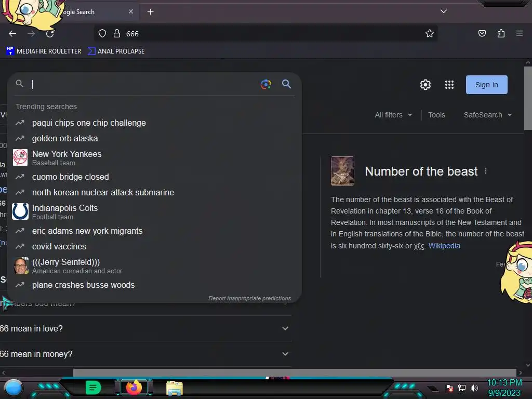
Task: Click the site security padlock icon
Action: (x=117, y=34)
